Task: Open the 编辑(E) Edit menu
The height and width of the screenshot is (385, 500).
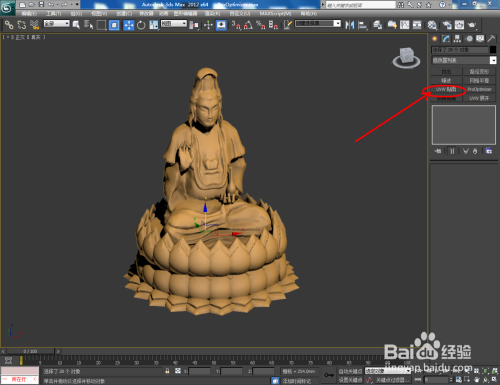Action: [29, 14]
